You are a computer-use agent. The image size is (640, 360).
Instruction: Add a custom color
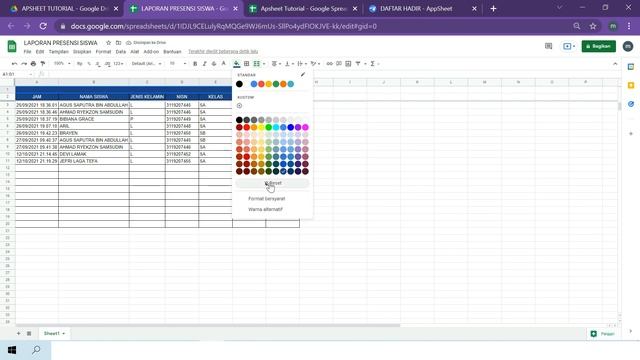coord(240,106)
